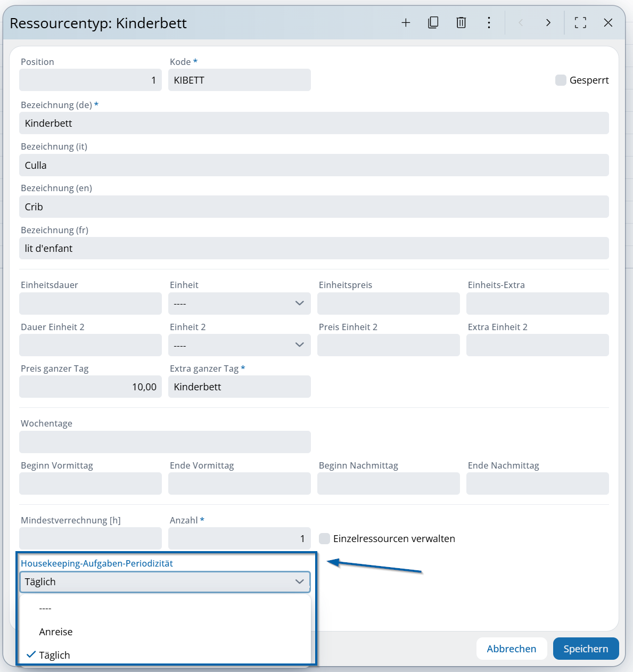Select the empty ---- option in list
The image size is (633, 672).
(x=45, y=608)
